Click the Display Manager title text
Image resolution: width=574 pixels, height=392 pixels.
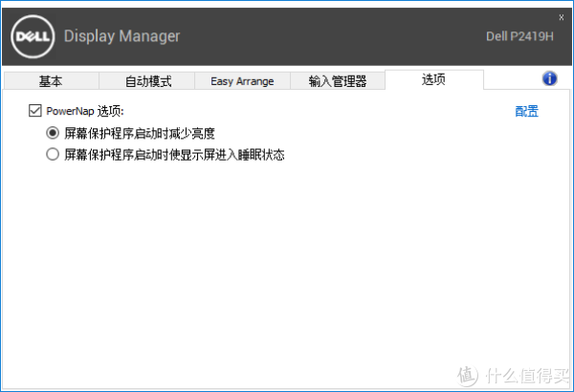(121, 36)
